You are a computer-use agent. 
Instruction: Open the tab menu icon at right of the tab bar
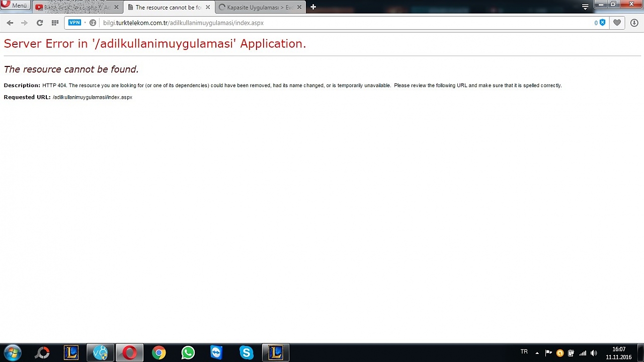point(585,7)
